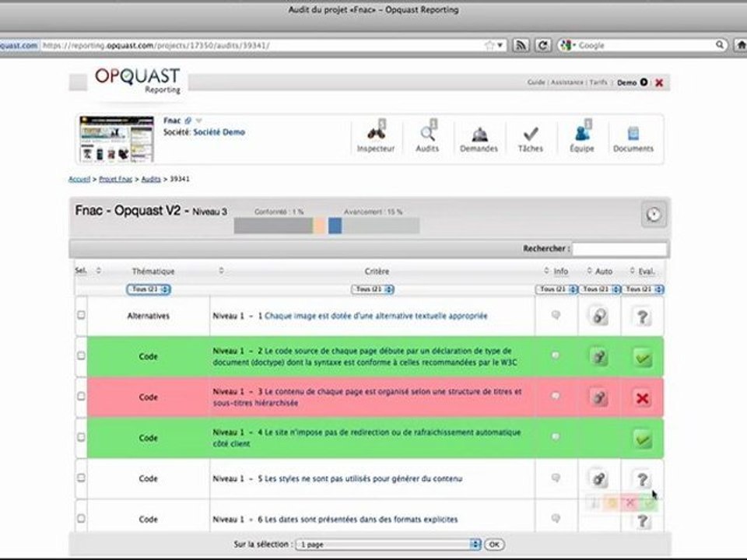Open the Critère filter dropdown

[373, 289]
